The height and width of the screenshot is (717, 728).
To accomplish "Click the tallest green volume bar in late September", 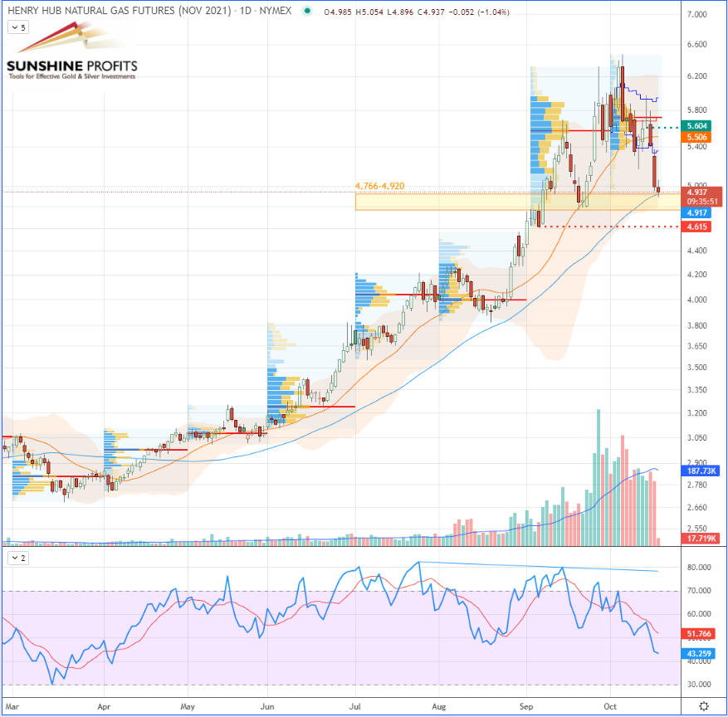I will tap(599, 477).
